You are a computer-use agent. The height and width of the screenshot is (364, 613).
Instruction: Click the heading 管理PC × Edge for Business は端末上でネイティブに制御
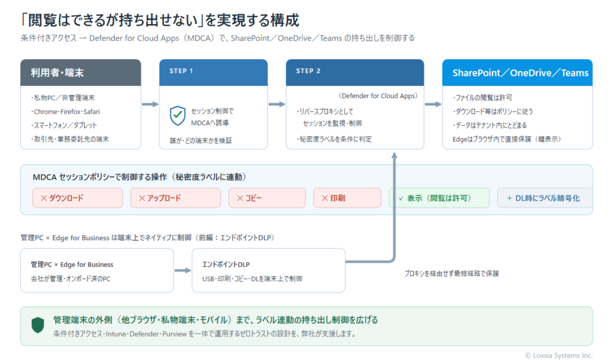[x=147, y=238]
